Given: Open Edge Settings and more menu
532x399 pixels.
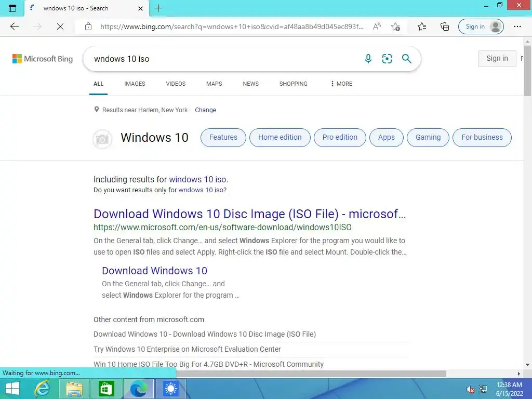Looking at the screenshot, I should [517, 26].
